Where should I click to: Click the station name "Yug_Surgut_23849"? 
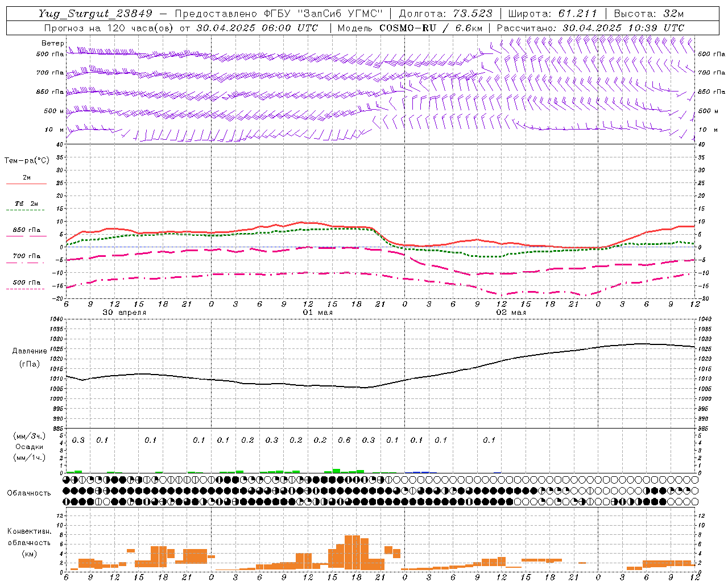pos(96,14)
